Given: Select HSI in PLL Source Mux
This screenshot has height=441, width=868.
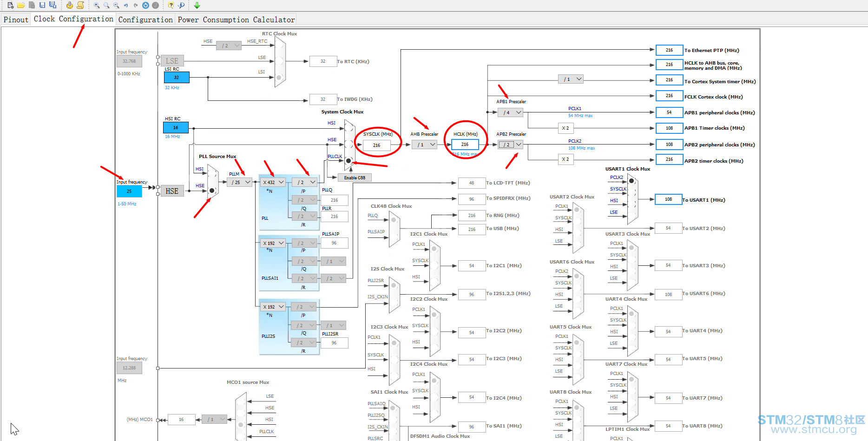Looking at the screenshot, I should click(212, 174).
